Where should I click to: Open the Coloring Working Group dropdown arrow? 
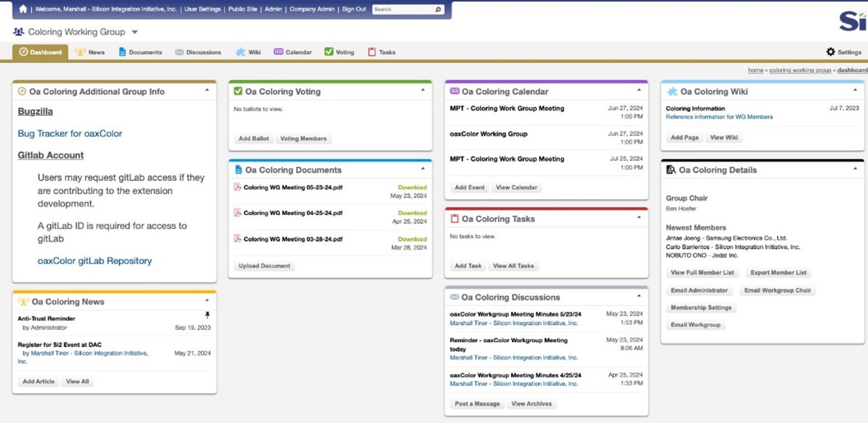[135, 32]
